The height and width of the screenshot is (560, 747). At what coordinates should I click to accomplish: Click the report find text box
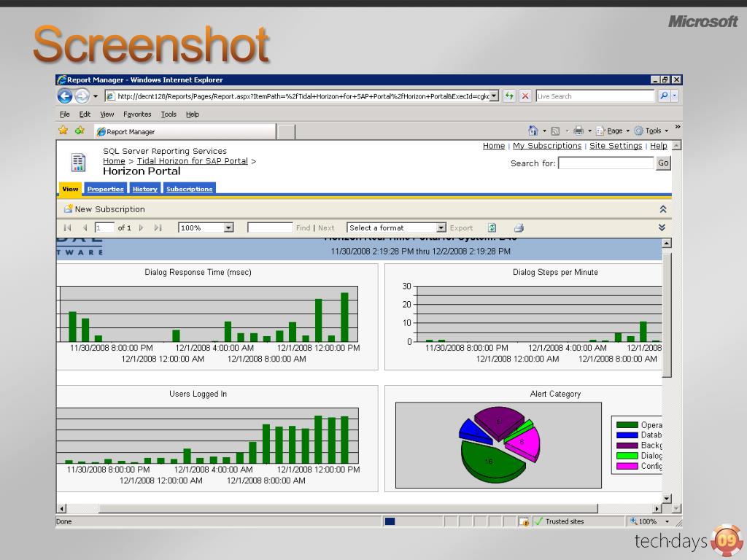(270, 227)
